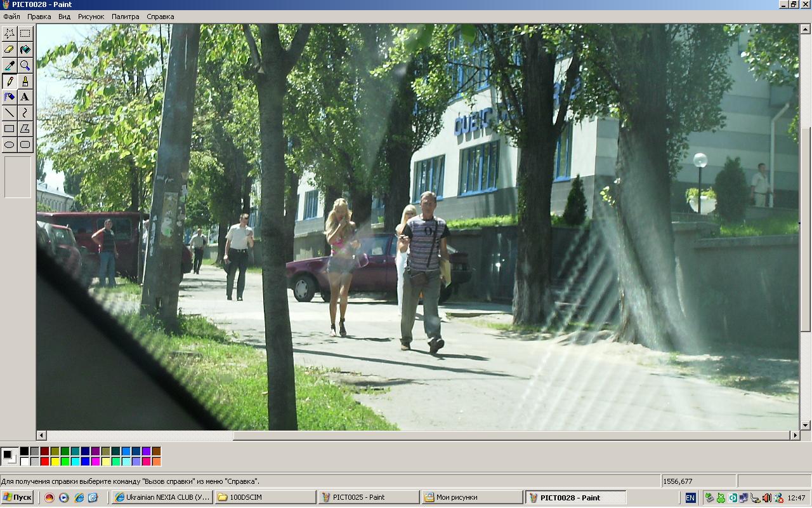Select the Airbrush spray can tool

click(x=10, y=97)
